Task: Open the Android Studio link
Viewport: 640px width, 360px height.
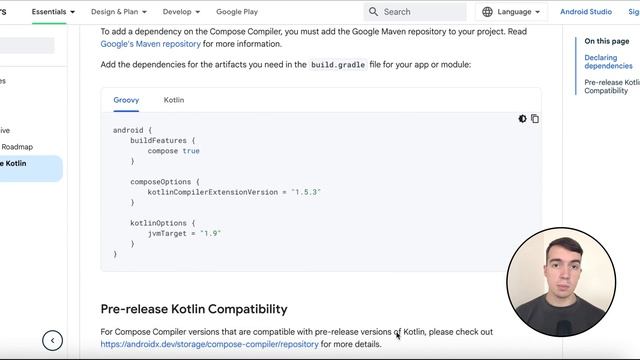Action: pos(586,12)
